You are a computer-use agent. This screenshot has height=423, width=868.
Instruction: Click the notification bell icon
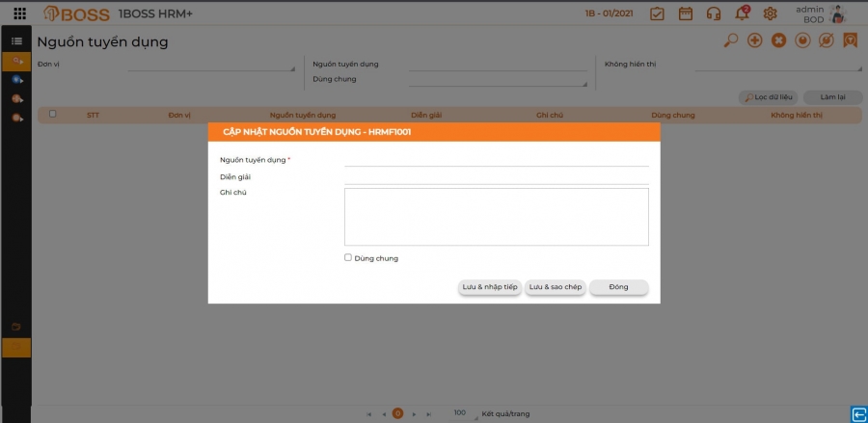click(743, 13)
